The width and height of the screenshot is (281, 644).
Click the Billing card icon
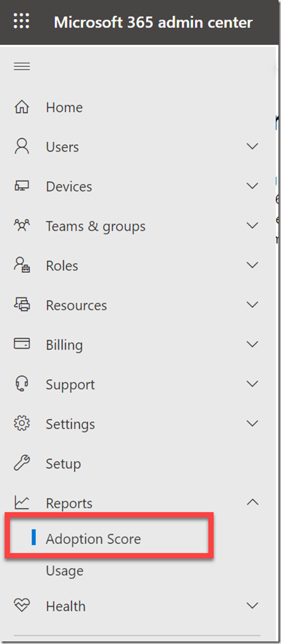[x=22, y=344]
